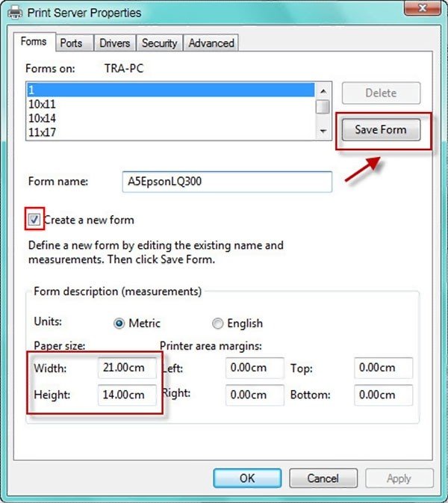This screenshot has height=503, width=448.
Task: Click the Bottom margin field
Action: (x=384, y=395)
